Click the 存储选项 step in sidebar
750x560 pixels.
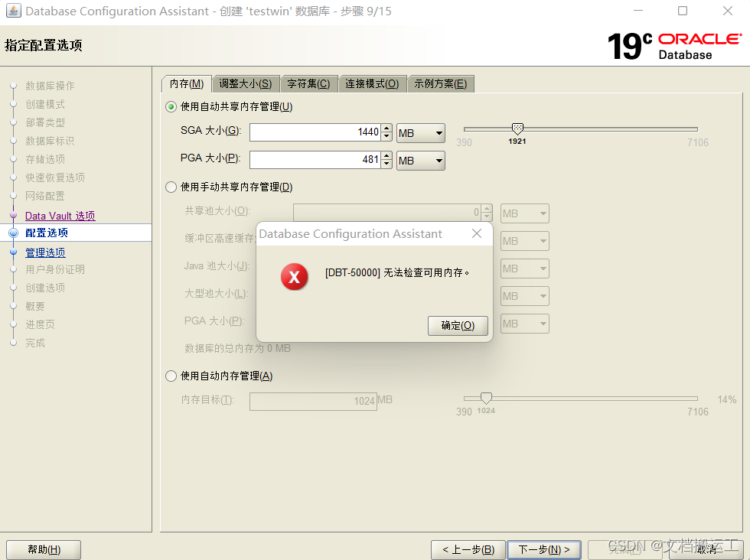(x=45, y=159)
